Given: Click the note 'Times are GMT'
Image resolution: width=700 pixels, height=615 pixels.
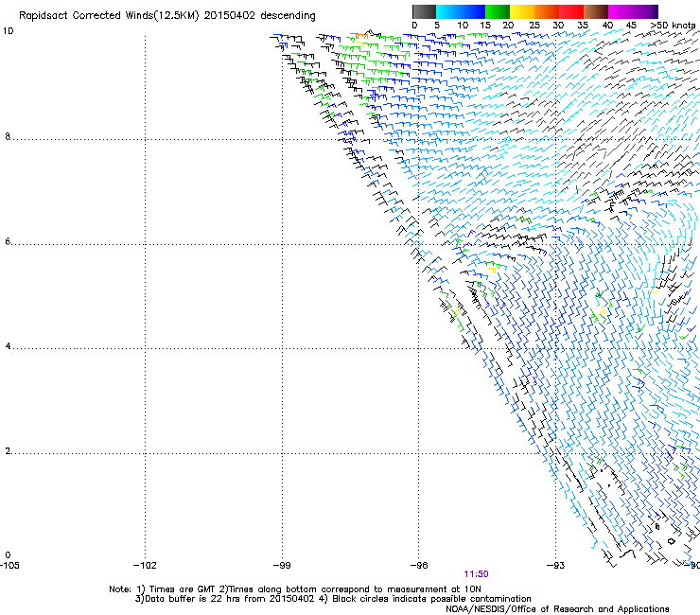Looking at the screenshot, I should pyautogui.click(x=183, y=589).
